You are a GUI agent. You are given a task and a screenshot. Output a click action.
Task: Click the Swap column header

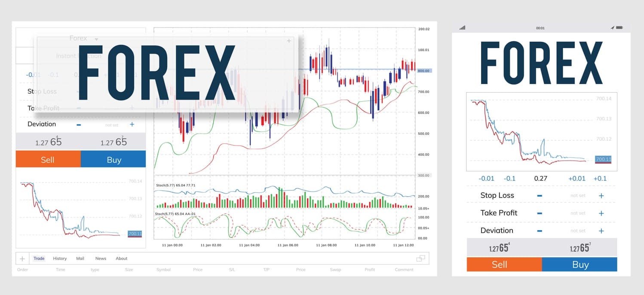(335, 270)
